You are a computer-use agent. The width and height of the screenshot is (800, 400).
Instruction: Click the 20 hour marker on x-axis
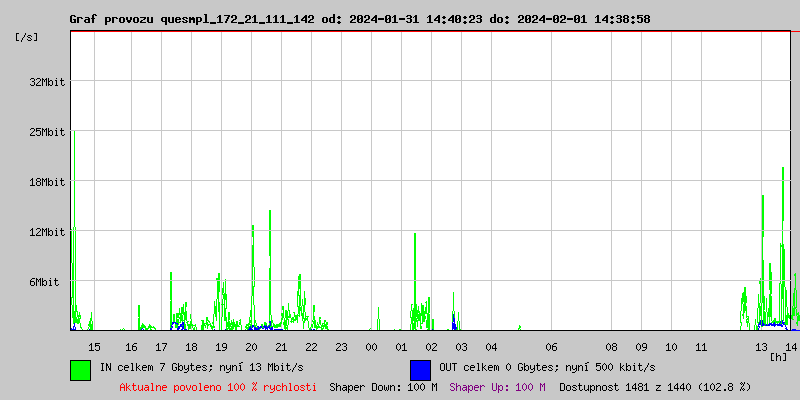pos(251,347)
